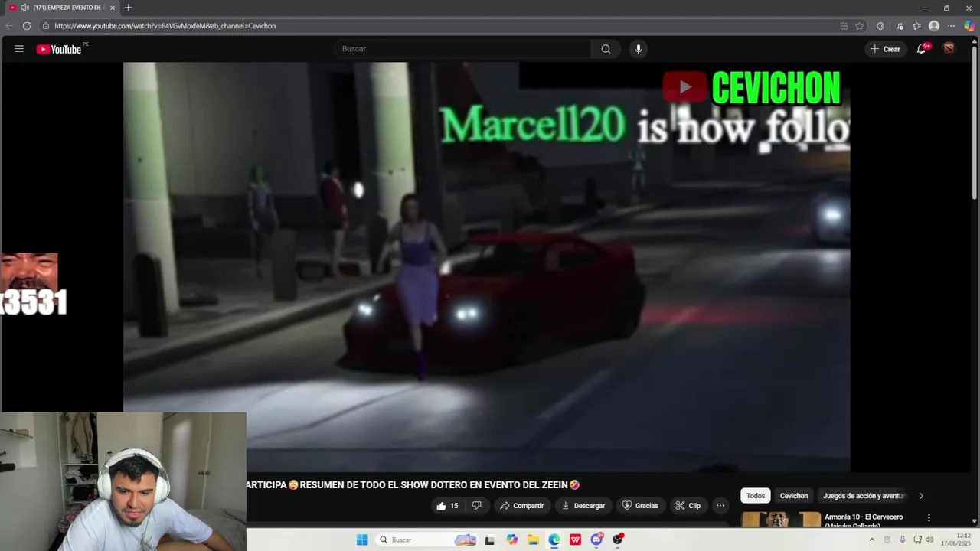
Task: Open YouTube notifications bell
Action: [922, 49]
